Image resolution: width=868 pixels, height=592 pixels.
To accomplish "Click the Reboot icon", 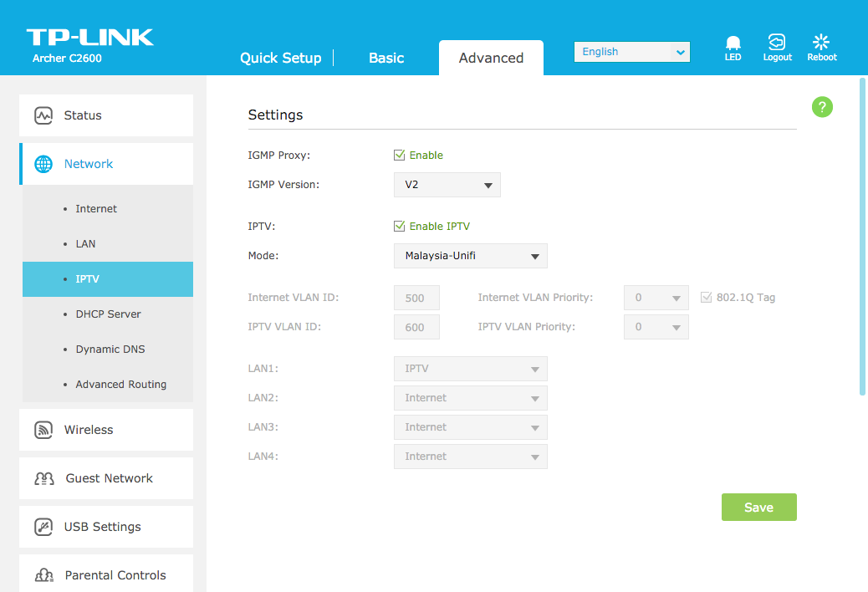I will (x=821, y=42).
